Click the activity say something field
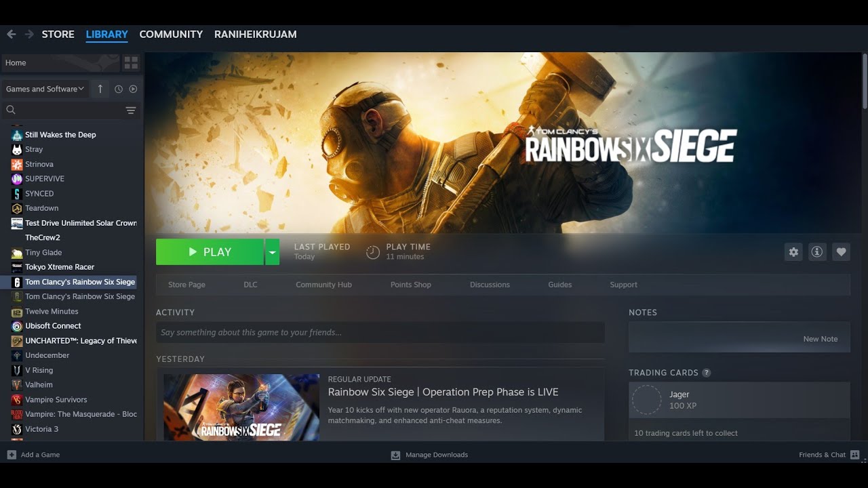 point(380,332)
